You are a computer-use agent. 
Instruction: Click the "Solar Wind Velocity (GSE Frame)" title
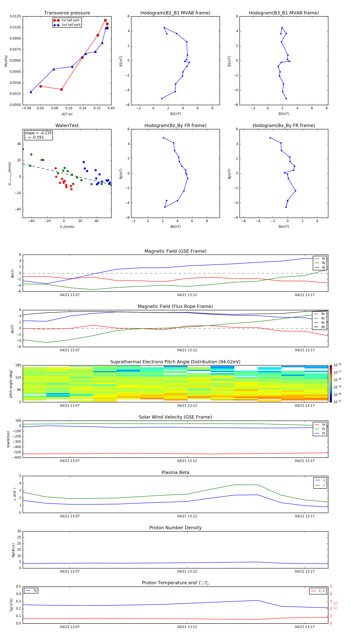(175, 417)
